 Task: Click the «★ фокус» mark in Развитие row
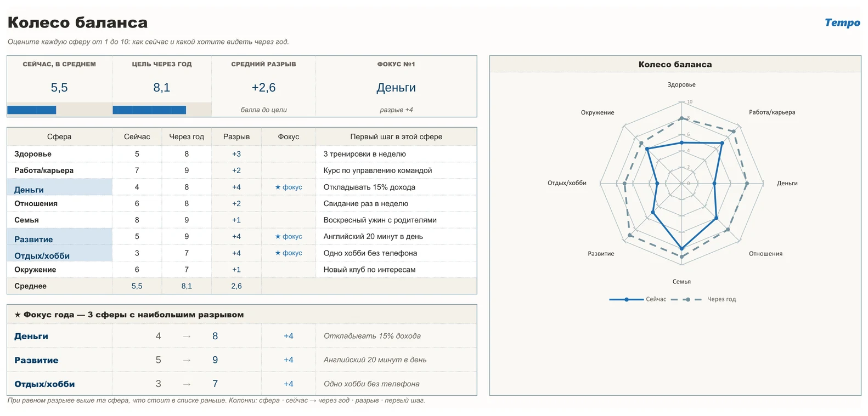289,236
